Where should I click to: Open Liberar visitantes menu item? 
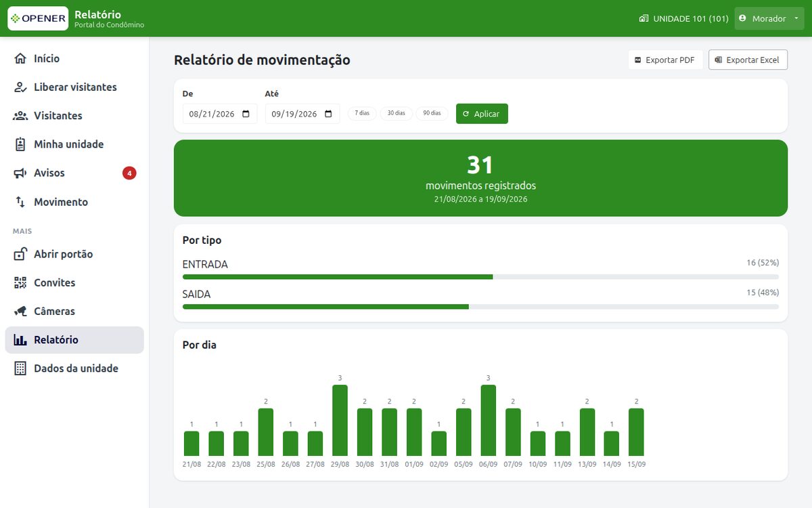tap(74, 87)
